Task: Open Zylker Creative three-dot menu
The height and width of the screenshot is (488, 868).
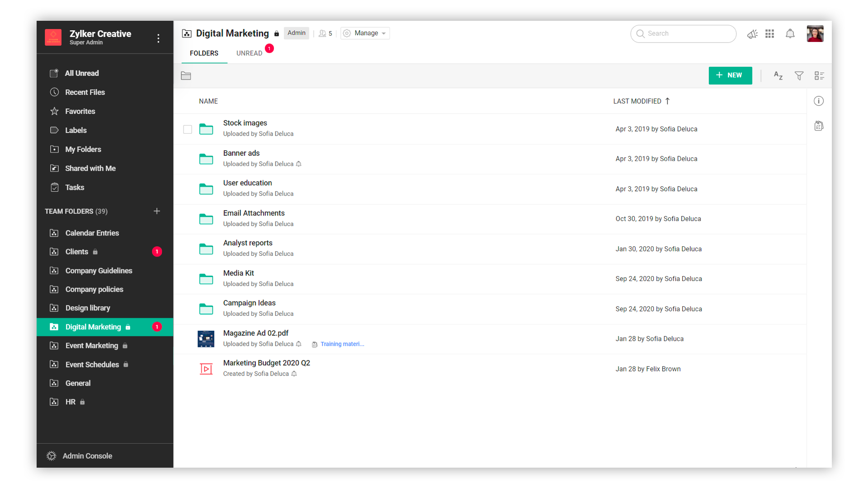Action: click(x=158, y=38)
